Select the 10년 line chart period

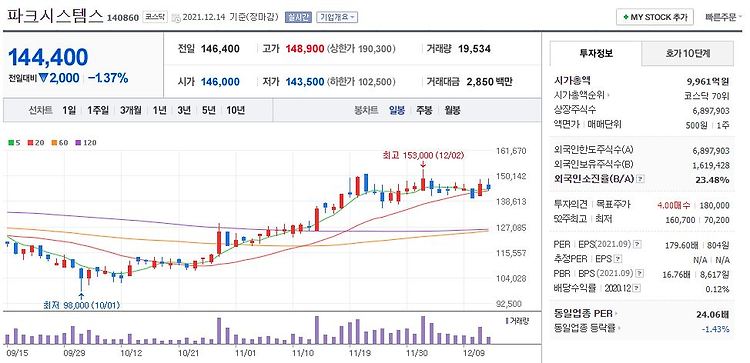coord(236,110)
